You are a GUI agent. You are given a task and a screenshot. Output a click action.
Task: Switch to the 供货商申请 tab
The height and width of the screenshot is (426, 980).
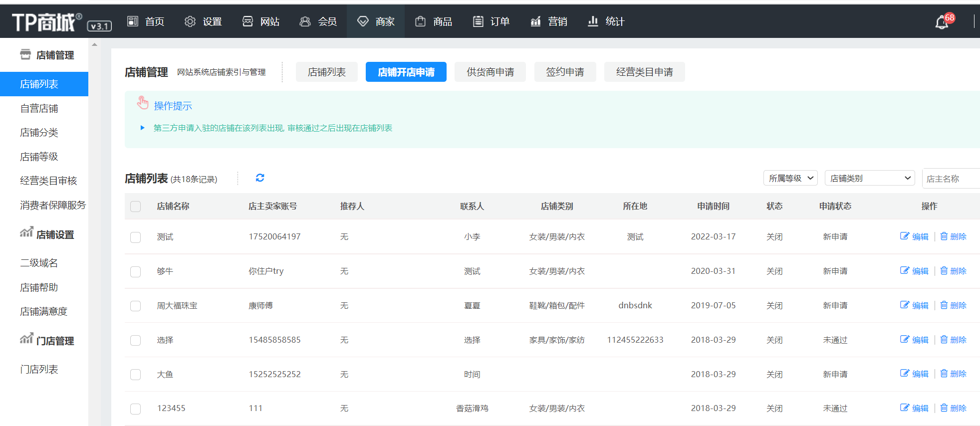(490, 72)
